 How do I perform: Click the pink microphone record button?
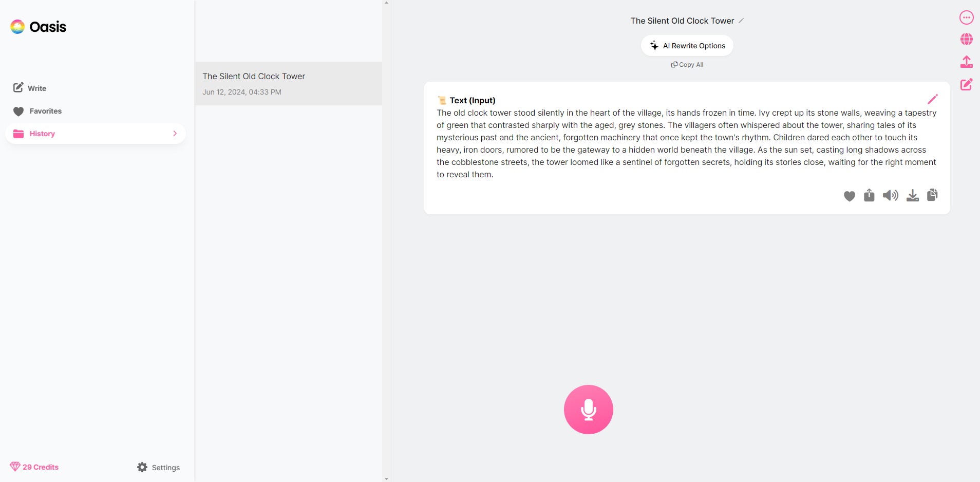click(x=588, y=410)
